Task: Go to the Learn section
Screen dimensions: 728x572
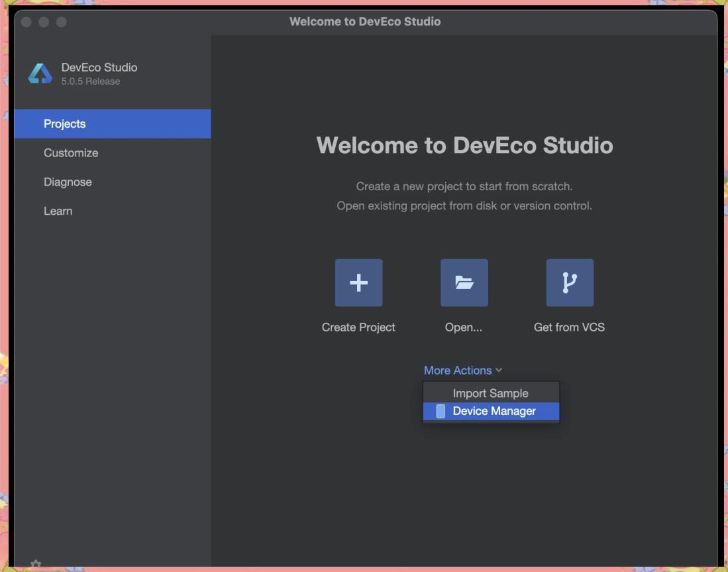Action: 113,211
